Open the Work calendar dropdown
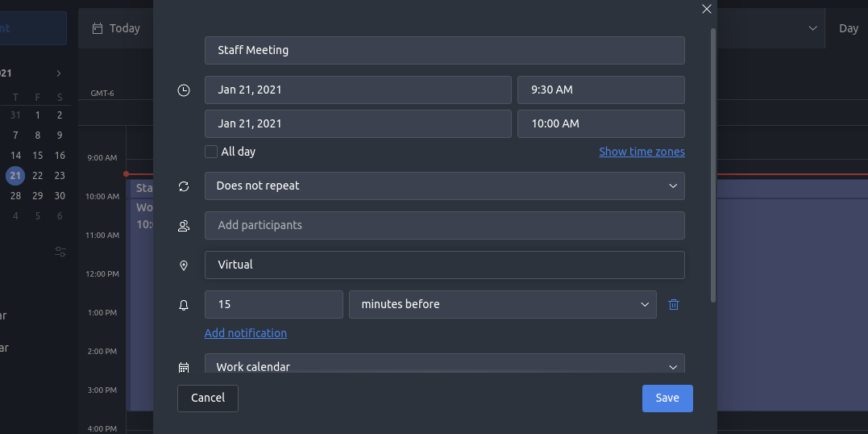This screenshot has height=434, width=868. coord(444,366)
